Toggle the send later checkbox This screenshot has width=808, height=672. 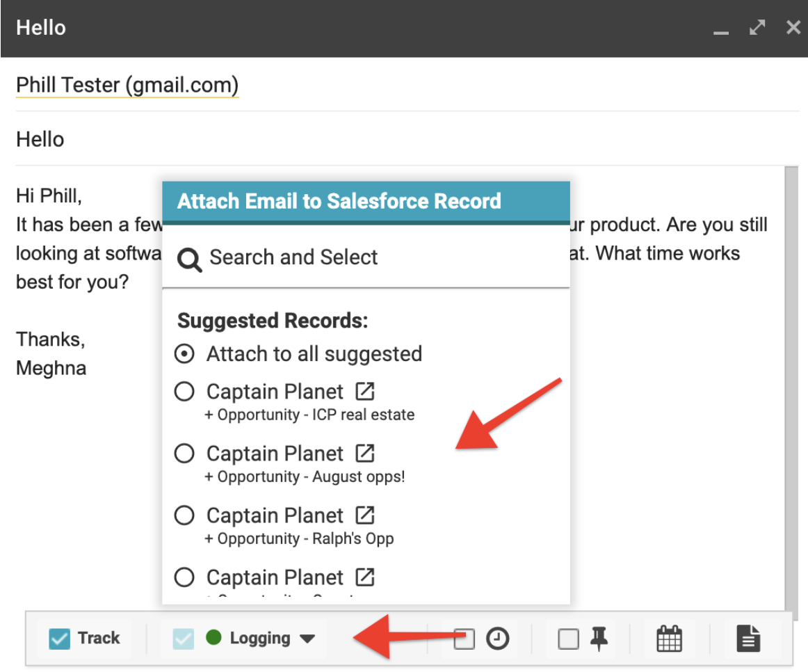point(464,639)
